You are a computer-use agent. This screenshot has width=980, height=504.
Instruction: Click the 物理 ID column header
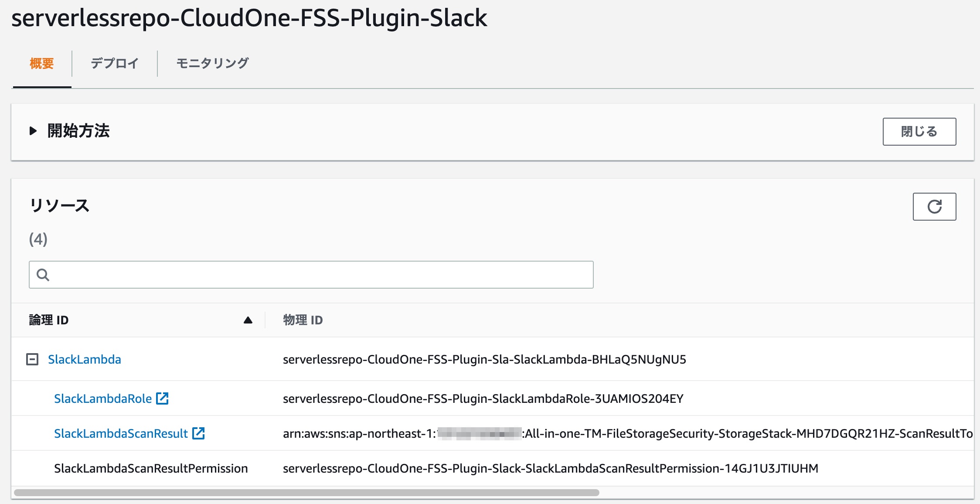click(303, 320)
